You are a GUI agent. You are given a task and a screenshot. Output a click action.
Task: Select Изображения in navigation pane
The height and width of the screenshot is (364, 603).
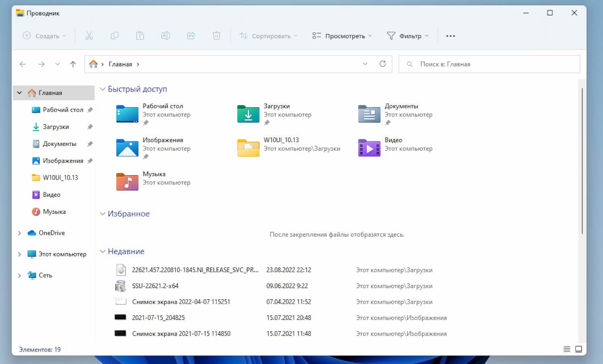[x=57, y=161]
